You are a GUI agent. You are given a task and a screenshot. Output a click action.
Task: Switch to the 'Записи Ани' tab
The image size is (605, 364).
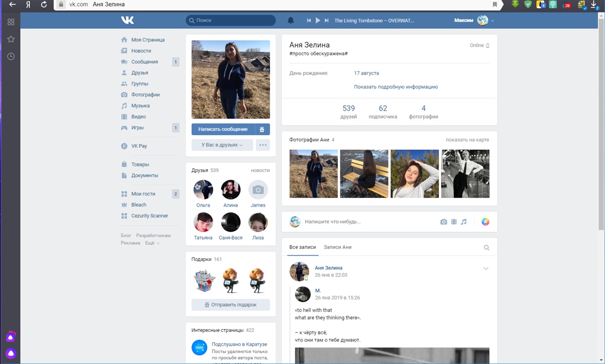[x=337, y=247]
